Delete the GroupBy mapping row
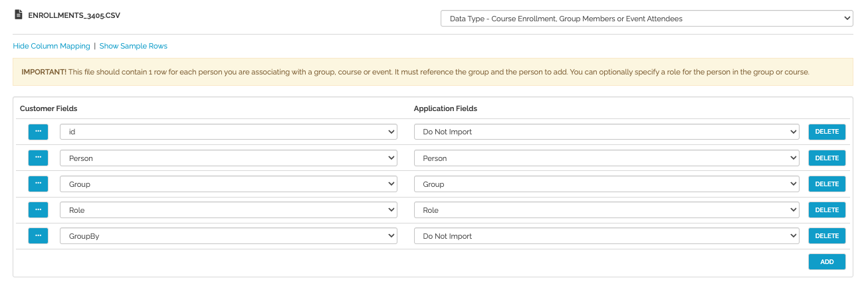 point(827,236)
